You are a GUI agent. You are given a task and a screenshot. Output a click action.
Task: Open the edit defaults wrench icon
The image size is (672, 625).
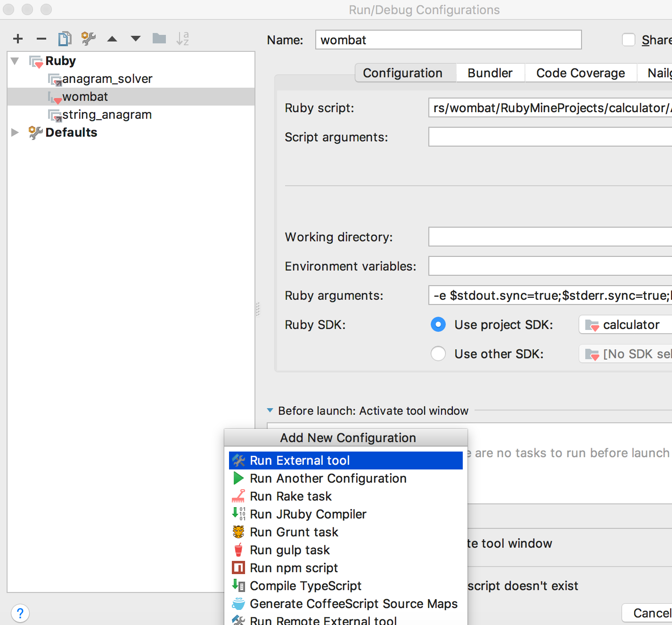pyautogui.click(x=88, y=39)
